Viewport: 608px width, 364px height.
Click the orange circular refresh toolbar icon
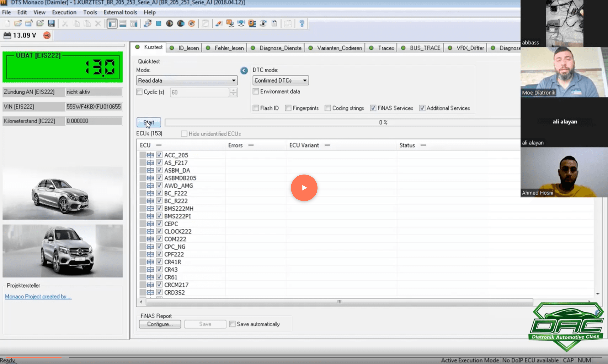pyautogui.click(x=192, y=23)
